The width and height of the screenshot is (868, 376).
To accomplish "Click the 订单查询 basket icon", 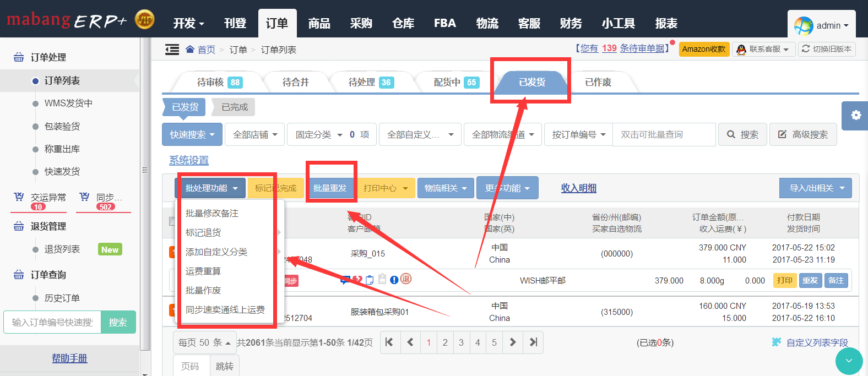I will point(19,275).
